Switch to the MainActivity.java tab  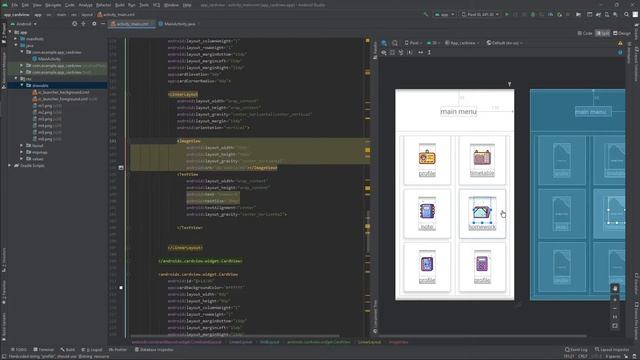coord(177,24)
